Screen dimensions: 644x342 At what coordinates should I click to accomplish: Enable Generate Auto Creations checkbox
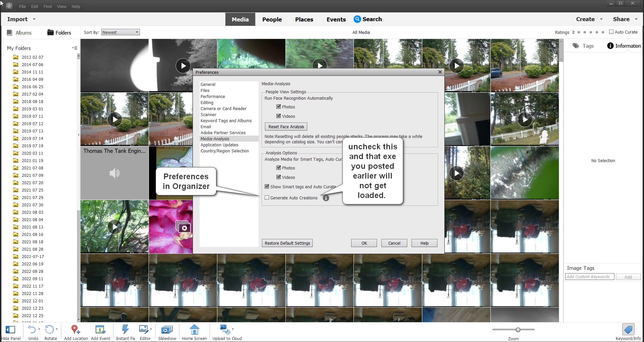point(267,198)
